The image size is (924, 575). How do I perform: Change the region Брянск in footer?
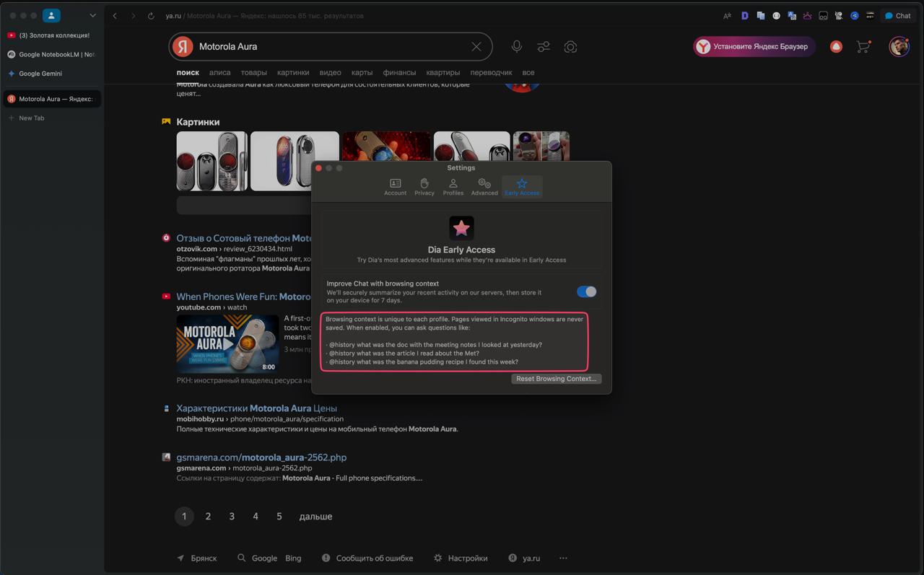click(197, 558)
